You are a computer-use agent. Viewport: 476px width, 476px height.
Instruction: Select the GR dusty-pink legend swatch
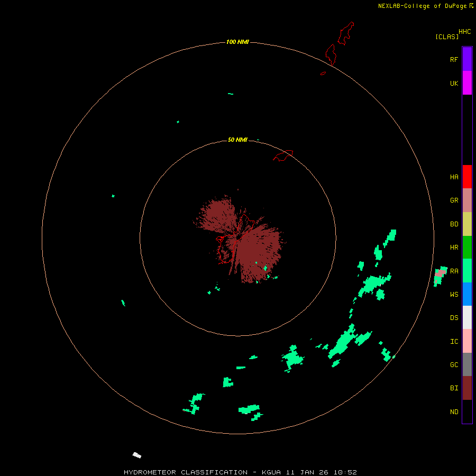(467, 200)
